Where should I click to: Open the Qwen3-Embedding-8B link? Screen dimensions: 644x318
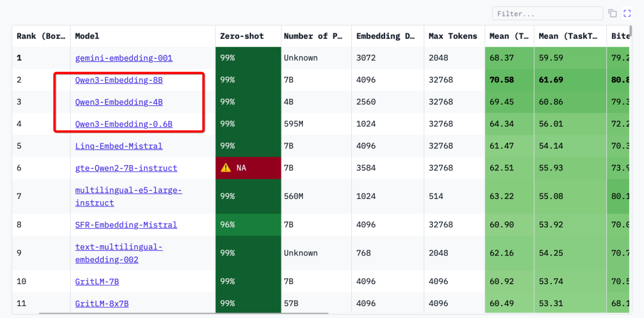point(119,80)
